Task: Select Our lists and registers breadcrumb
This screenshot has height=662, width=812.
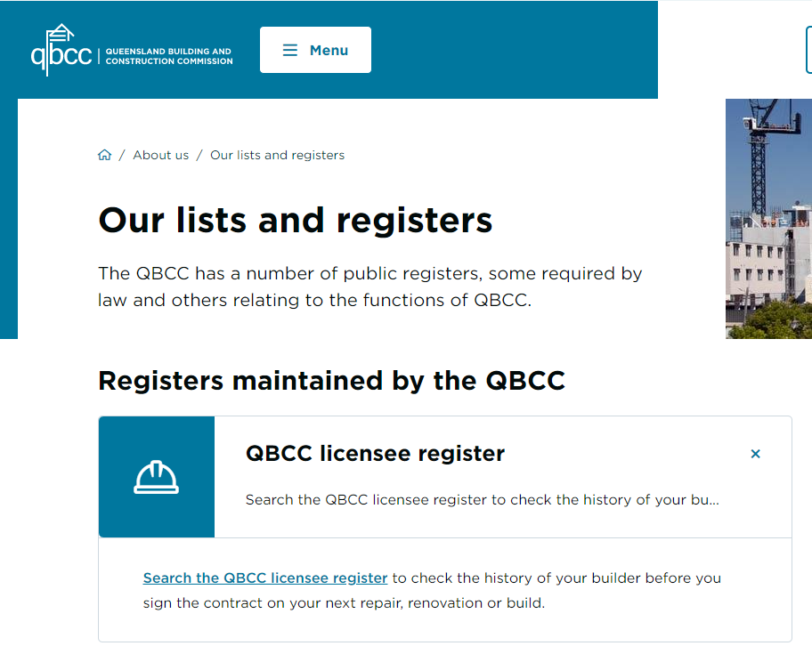Action: [277, 155]
